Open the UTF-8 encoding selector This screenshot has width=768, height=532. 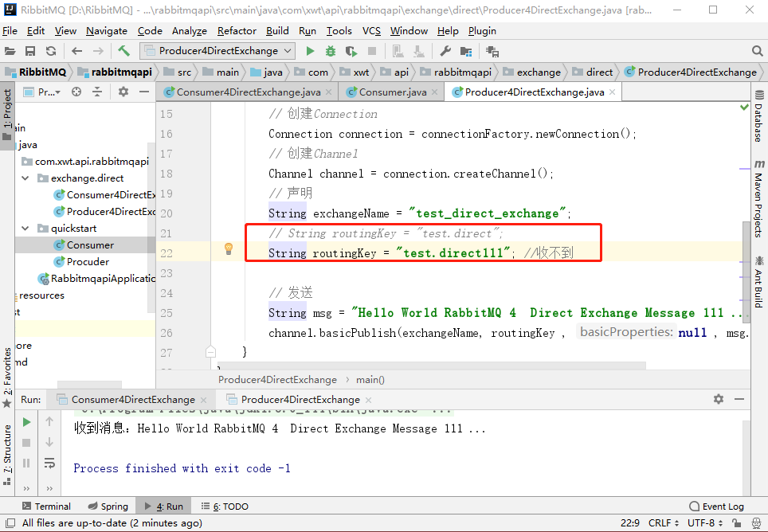[705, 523]
